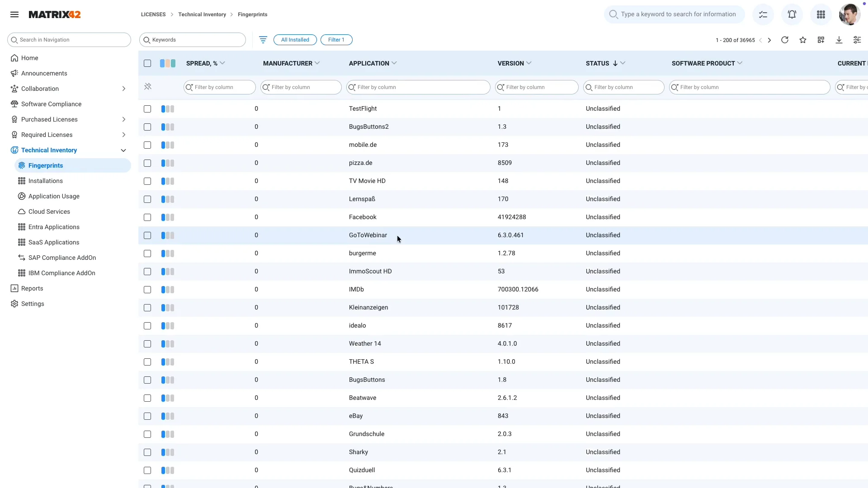Click the All Installed filter chip
The height and width of the screenshot is (488, 868).
pyautogui.click(x=295, y=40)
